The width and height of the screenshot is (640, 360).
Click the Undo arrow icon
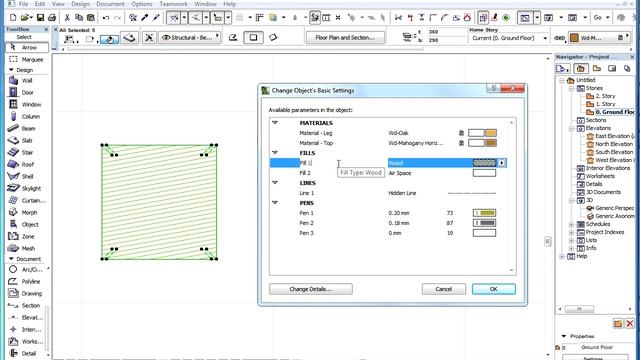click(x=106, y=18)
